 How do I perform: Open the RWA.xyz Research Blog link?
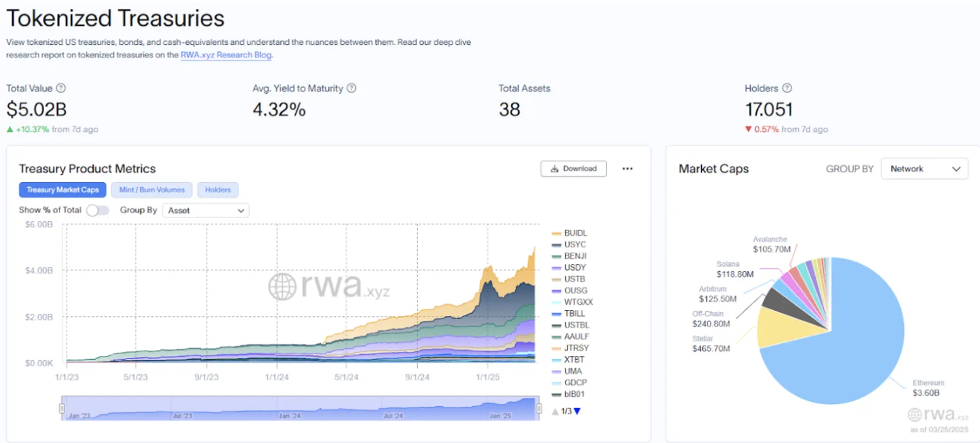coord(226,55)
